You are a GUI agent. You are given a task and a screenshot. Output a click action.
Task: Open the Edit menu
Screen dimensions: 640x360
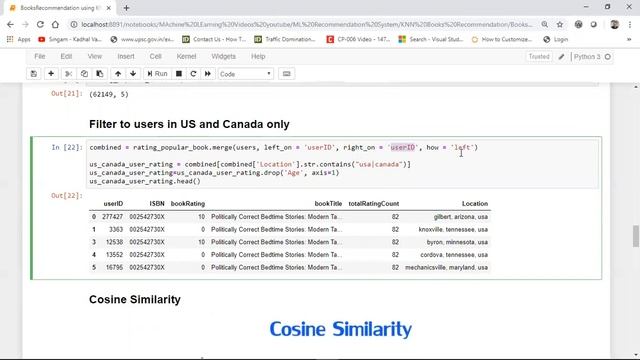(x=66, y=56)
